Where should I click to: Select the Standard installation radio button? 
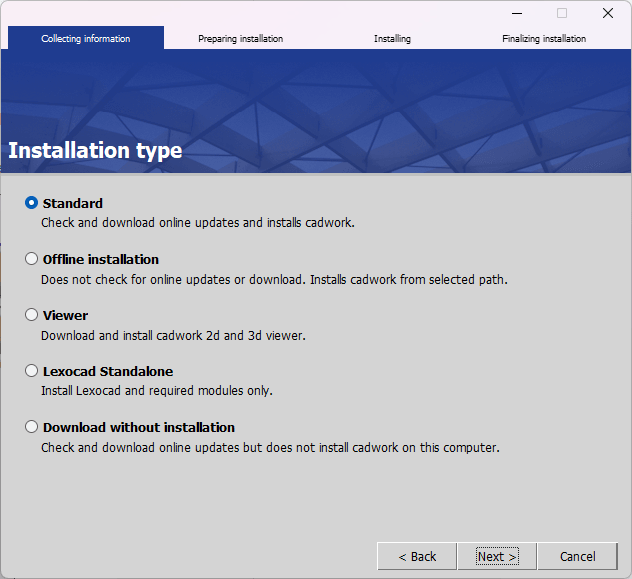point(31,203)
